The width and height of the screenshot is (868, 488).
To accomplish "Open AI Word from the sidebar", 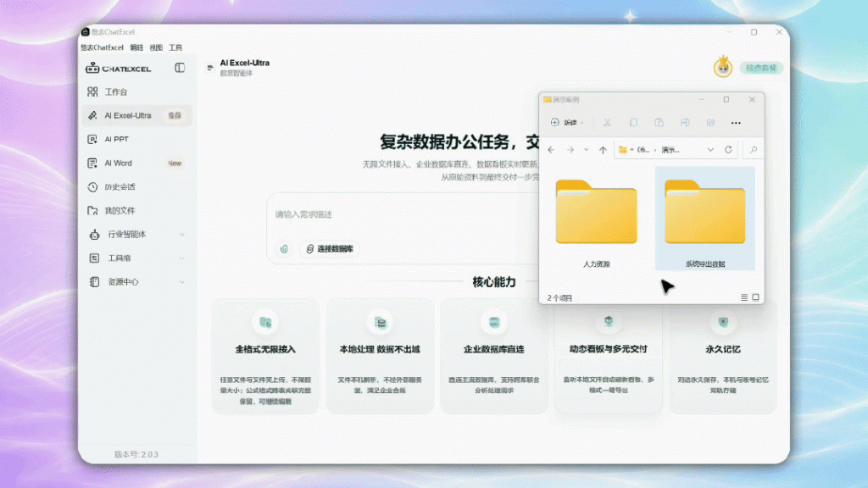I will point(136,164).
